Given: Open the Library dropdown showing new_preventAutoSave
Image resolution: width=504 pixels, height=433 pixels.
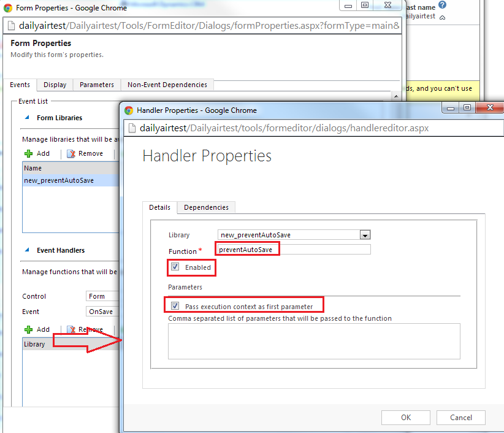Looking at the screenshot, I should [365, 234].
